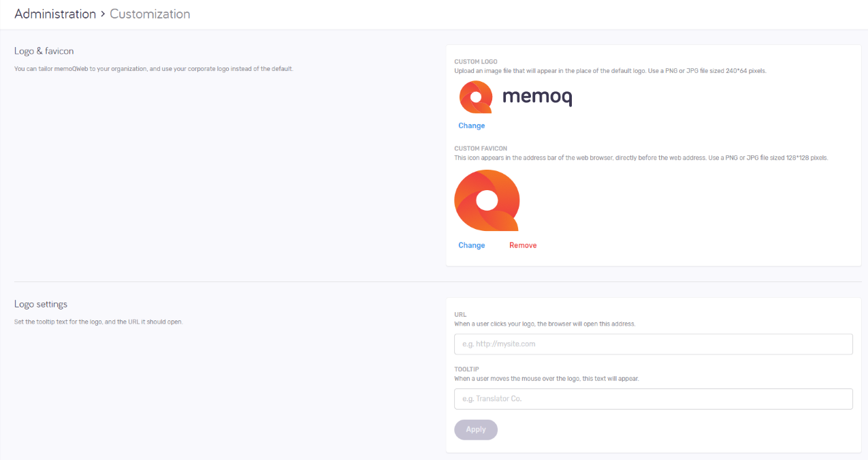Screen dimensions: 868x460
Task: Select the Customization breadcrumb item
Action: [150, 14]
